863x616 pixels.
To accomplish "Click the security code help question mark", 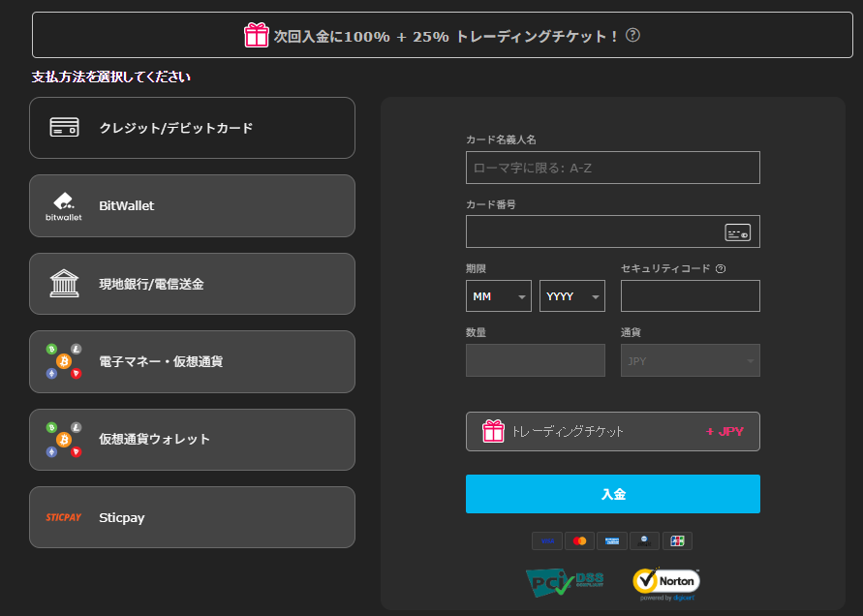I will tap(721, 269).
